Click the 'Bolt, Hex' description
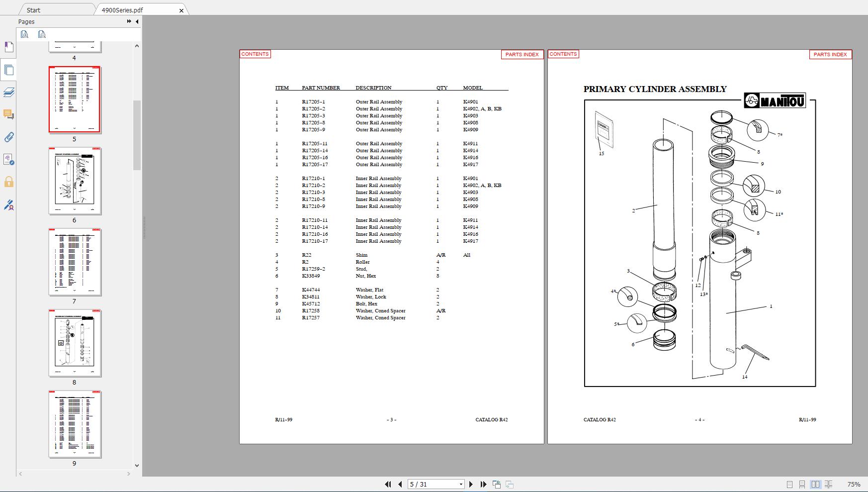The image size is (868, 492). pos(366,303)
